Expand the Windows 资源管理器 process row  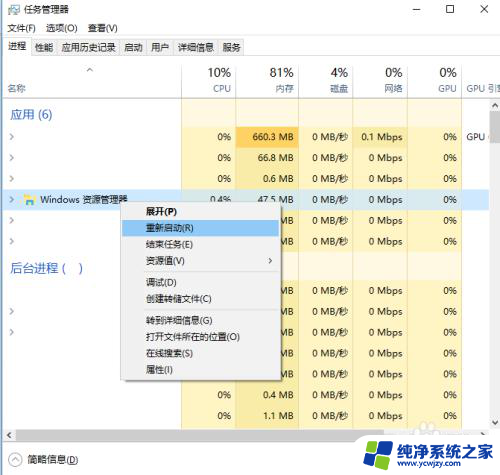[12, 200]
